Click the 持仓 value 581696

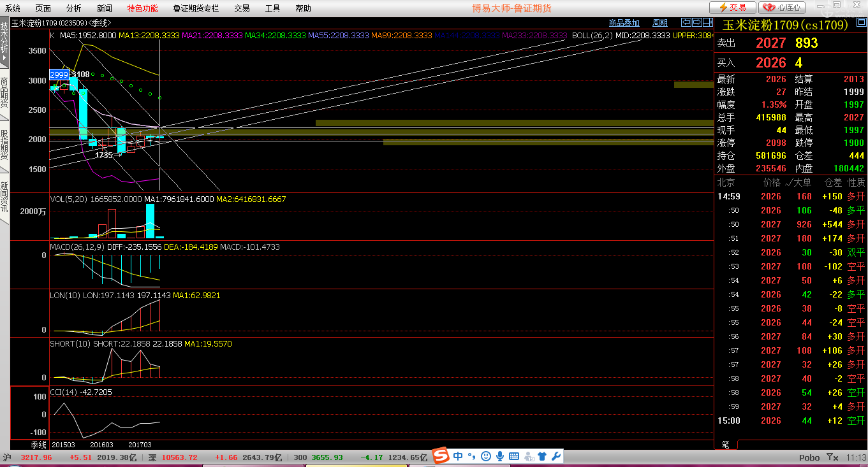click(x=770, y=155)
